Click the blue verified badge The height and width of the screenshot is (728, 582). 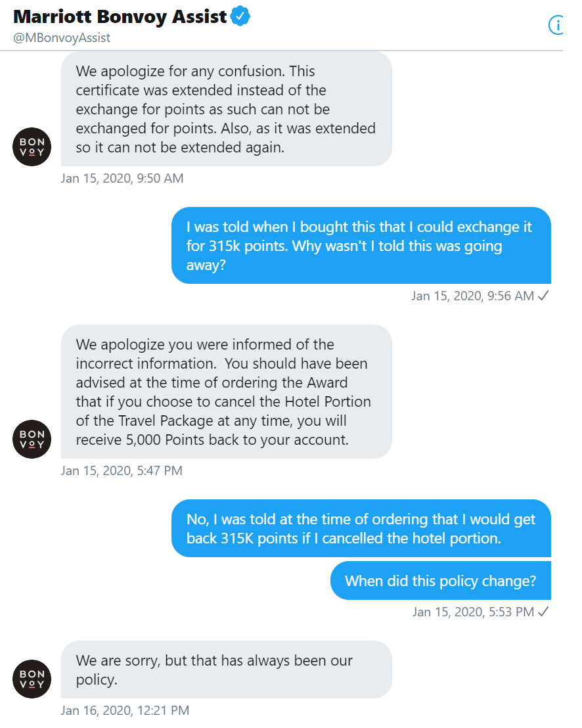[x=240, y=16]
